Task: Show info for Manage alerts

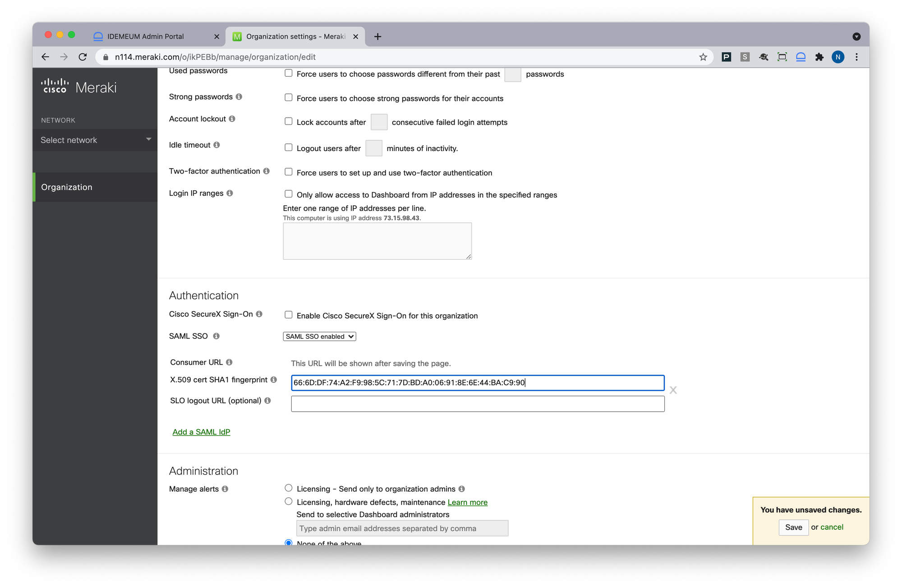Action: point(225,489)
